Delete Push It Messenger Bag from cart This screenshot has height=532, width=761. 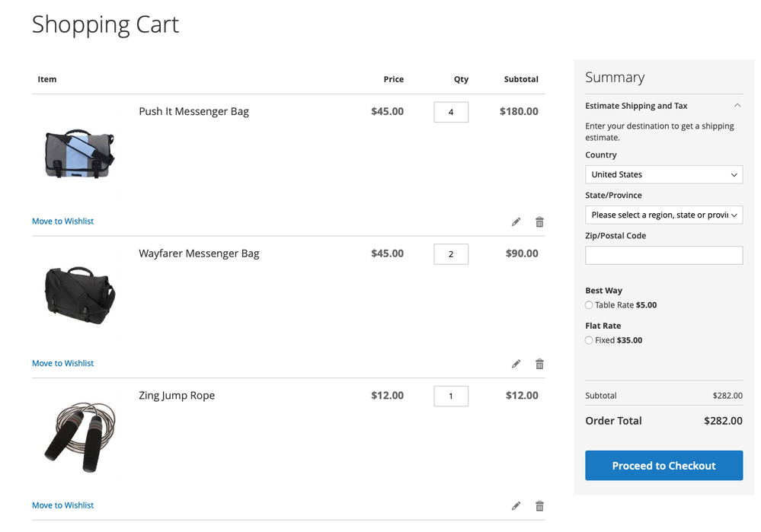539,222
